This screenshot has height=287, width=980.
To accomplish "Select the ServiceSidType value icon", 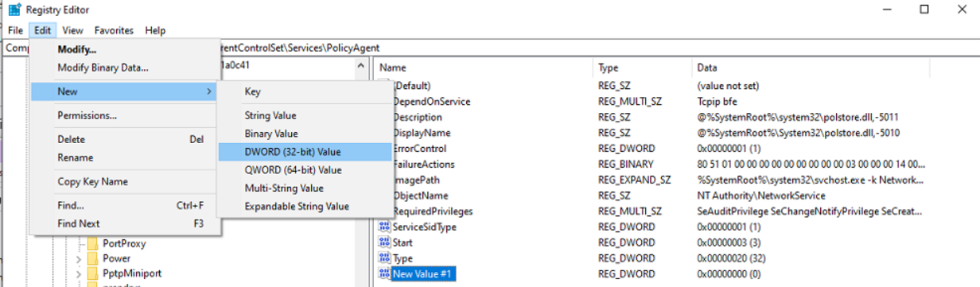I will tap(385, 227).
